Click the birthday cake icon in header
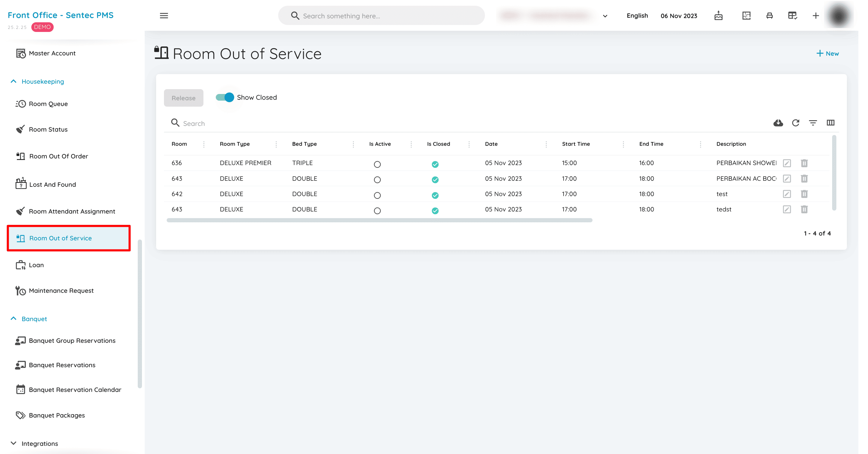 click(718, 15)
